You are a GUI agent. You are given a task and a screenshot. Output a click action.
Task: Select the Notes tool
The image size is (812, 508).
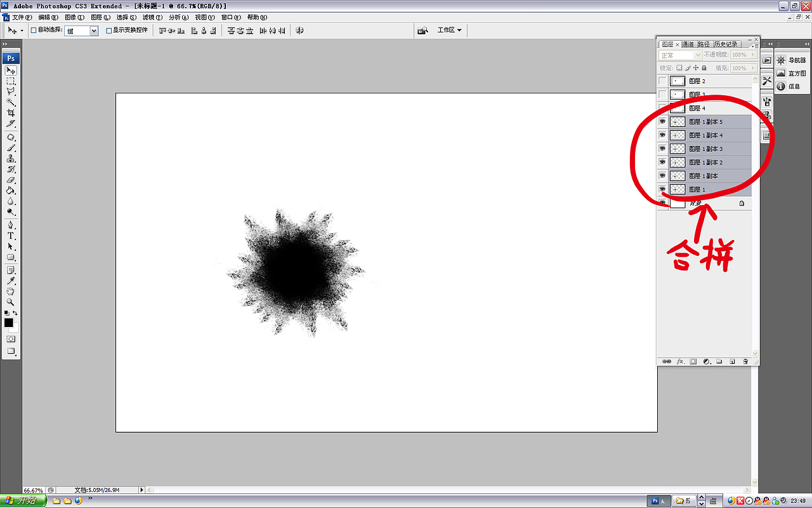tap(11, 270)
